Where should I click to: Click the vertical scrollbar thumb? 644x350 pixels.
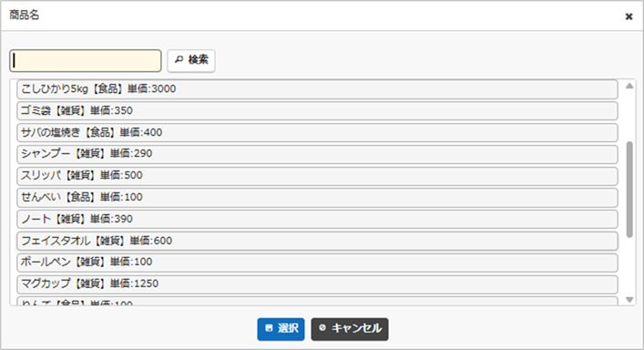629,190
